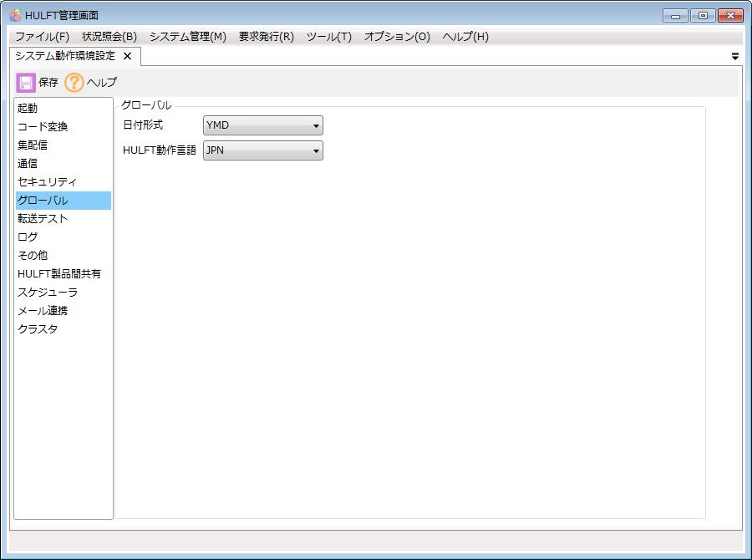Open the 日付形式 YMD dropdown
This screenshot has height=560, width=752.
(x=263, y=125)
